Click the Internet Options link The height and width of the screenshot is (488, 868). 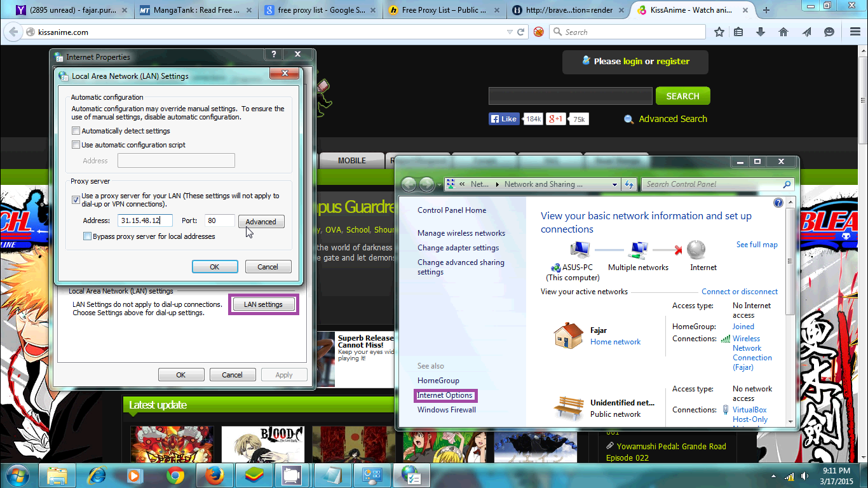point(445,395)
